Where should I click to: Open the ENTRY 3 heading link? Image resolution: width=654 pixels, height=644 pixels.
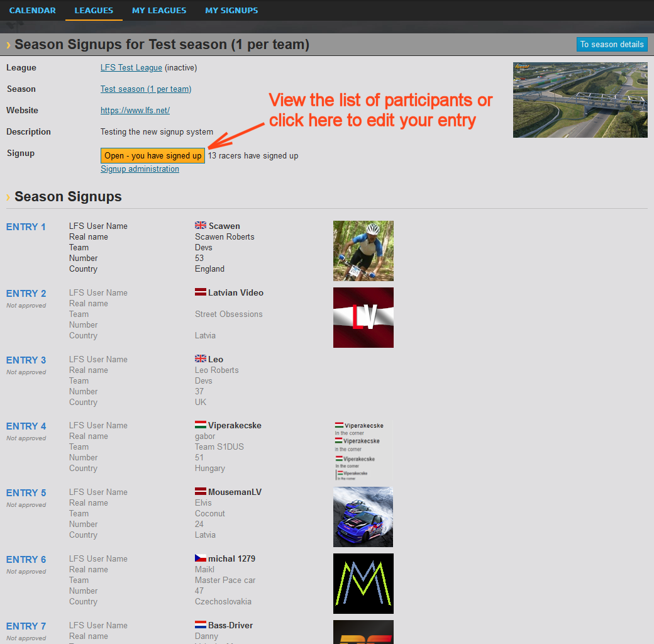coord(26,360)
